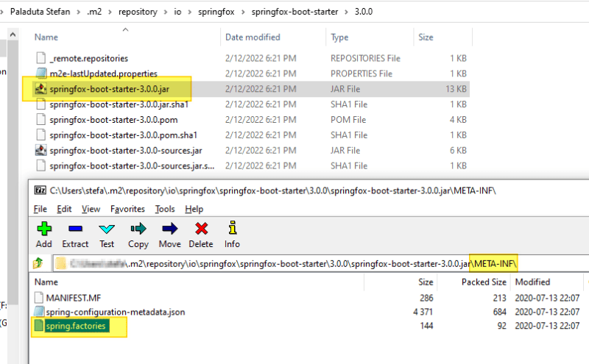Navigate to .m2 breadcrumb folder

click(94, 12)
